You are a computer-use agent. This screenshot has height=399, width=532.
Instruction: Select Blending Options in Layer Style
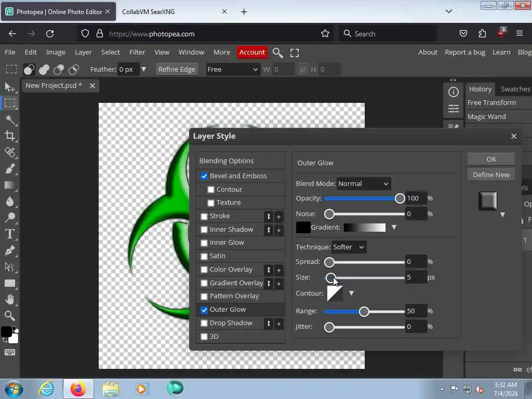(240, 161)
